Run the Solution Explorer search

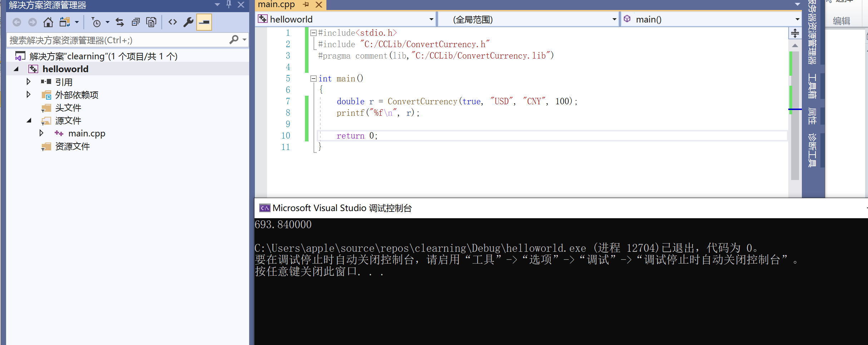pyautogui.click(x=234, y=39)
